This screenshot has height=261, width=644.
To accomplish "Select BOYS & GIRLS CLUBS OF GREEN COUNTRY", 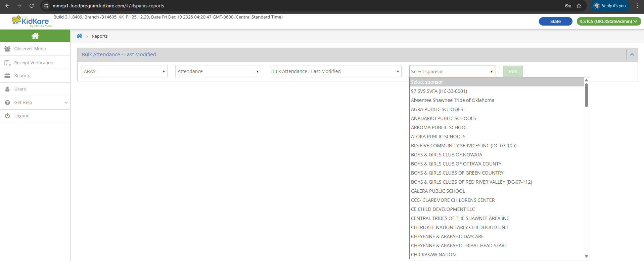I will tap(497, 173).
